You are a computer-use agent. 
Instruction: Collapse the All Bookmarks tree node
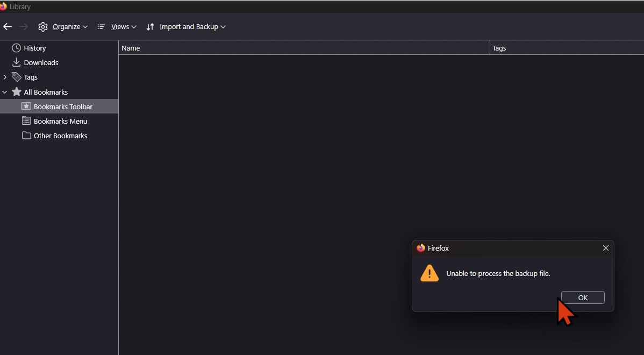pyautogui.click(x=5, y=92)
